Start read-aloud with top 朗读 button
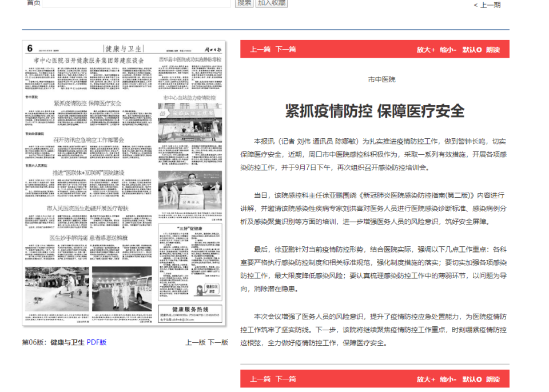Screen dimensions: 549x392 coord(493,50)
